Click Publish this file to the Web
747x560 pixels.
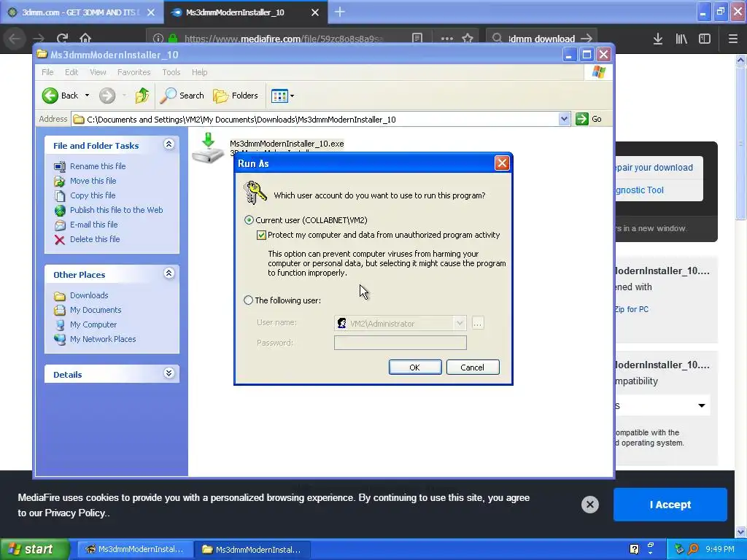pos(116,210)
